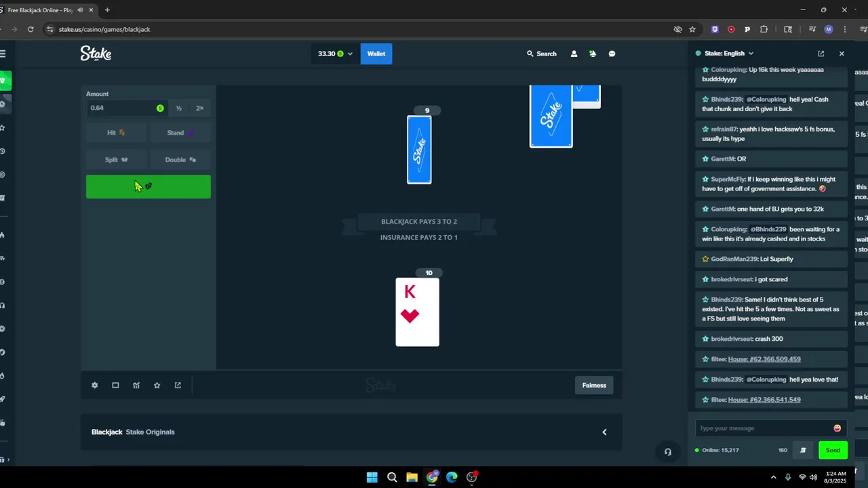Expand Stake: English chat room dropdown
This screenshot has width=868, height=488.
751,54
